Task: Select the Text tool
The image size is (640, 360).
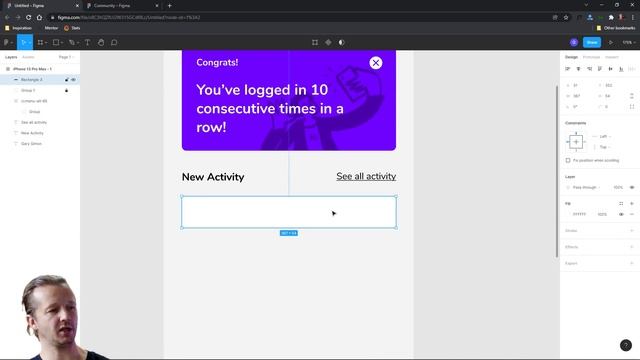Action: [x=87, y=42]
